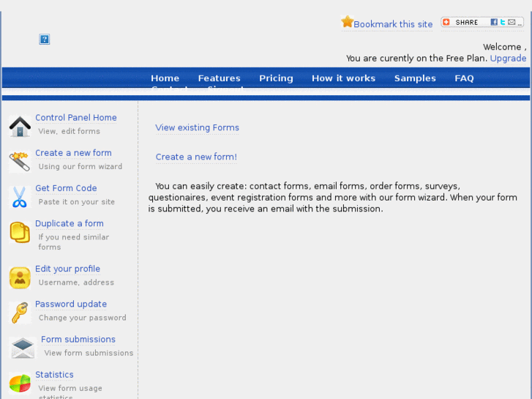Select sidebar link Create a new form
The width and height of the screenshot is (532, 399).
(x=73, y=153)
